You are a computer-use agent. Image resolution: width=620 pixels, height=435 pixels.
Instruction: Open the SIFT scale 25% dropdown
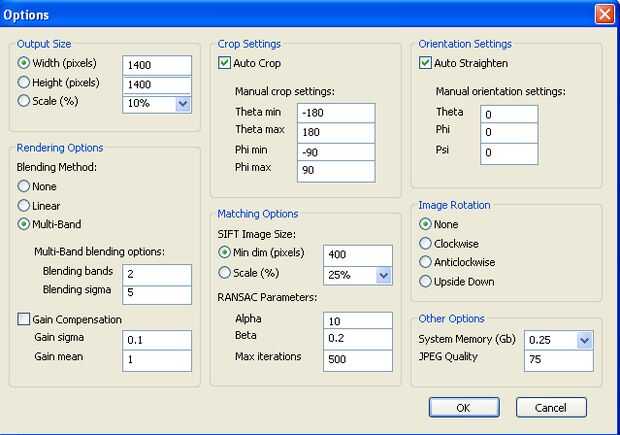pyautogui.click(x=384, y=276)
